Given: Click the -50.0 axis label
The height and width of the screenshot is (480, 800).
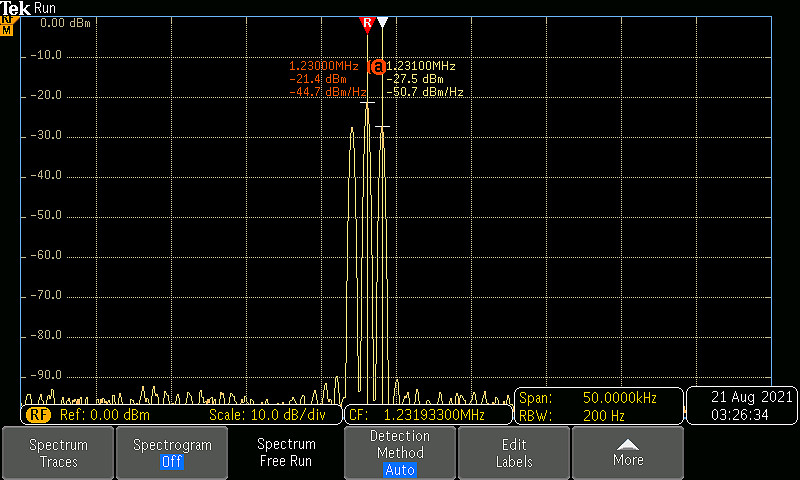Looking at the screenshot, I should coord(46,215).
